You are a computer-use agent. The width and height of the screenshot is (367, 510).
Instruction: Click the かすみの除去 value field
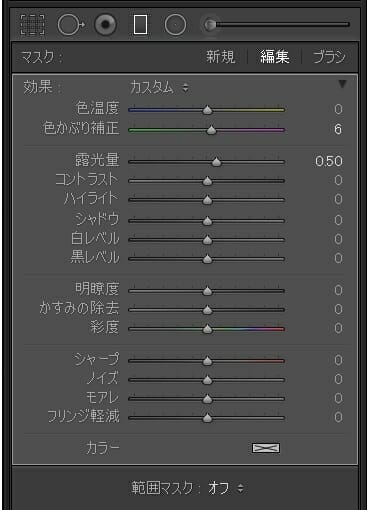[x=338, y=309]
